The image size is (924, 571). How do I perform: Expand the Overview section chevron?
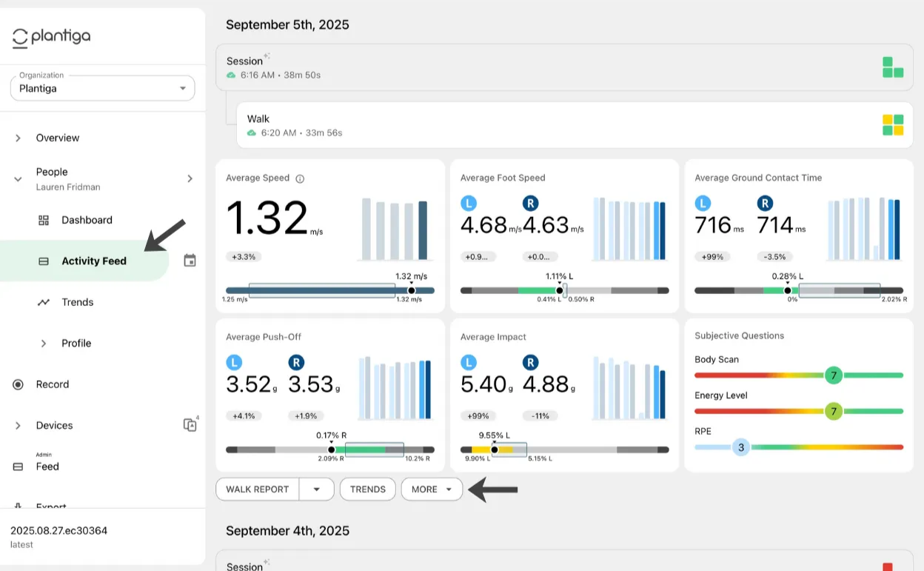pos(19,138)
